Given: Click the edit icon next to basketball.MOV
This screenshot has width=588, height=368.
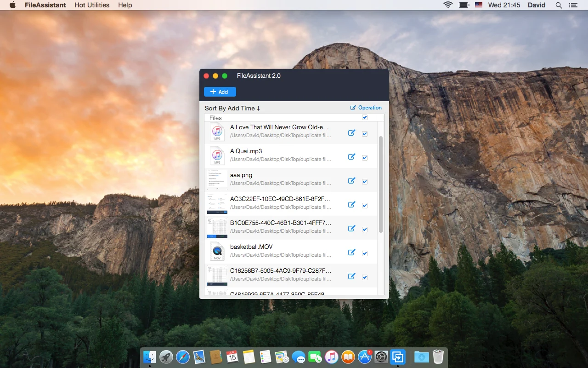Looking at the screenshot, I should (x=351, y=253).
